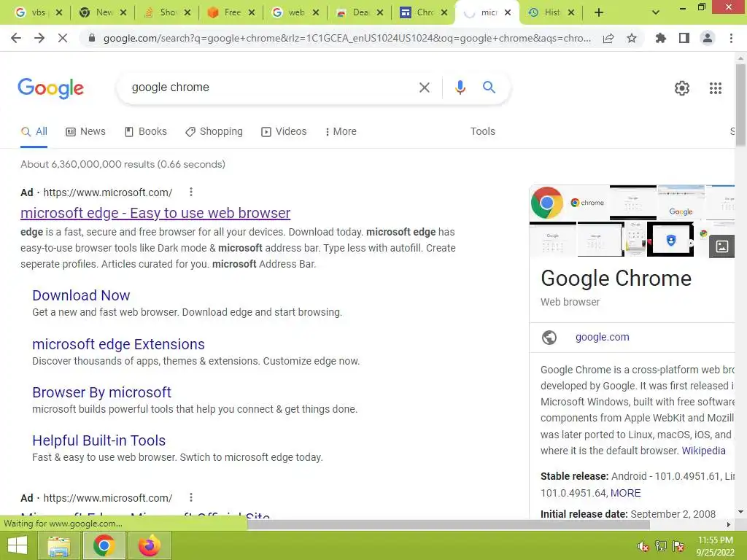Click the vertical page scrollbar thumb

tap(740, 105)
